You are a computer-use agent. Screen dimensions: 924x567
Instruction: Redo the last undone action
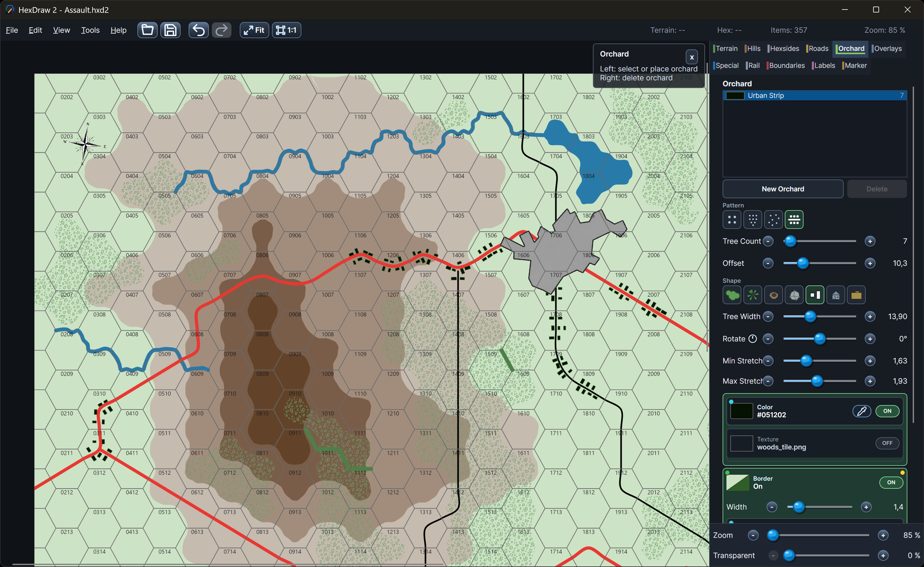[x=222, y=30]
